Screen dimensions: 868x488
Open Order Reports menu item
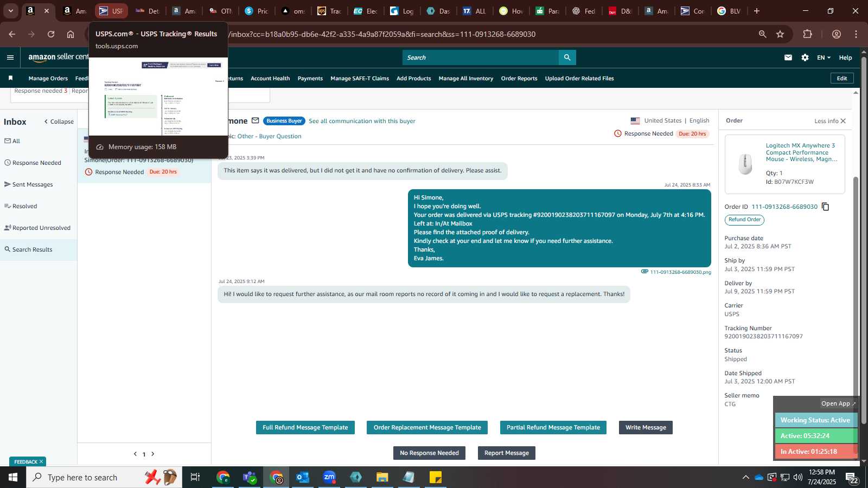[x=519, y=79]
